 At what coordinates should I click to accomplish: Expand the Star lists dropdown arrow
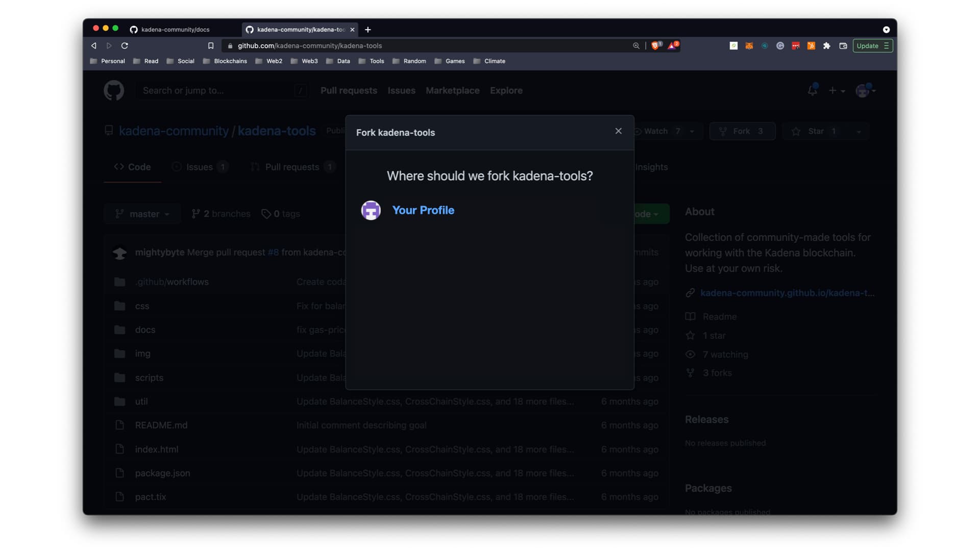click(x=859, y=131)
